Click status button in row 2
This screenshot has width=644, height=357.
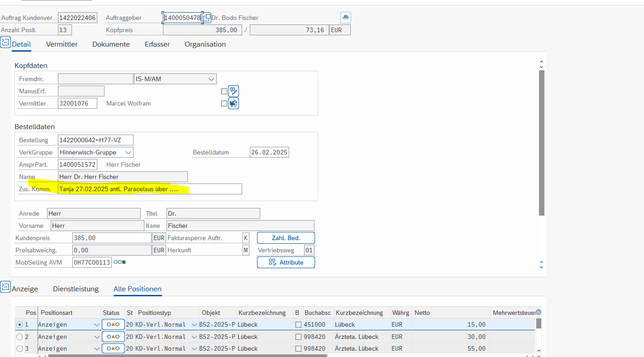(113, 337)
